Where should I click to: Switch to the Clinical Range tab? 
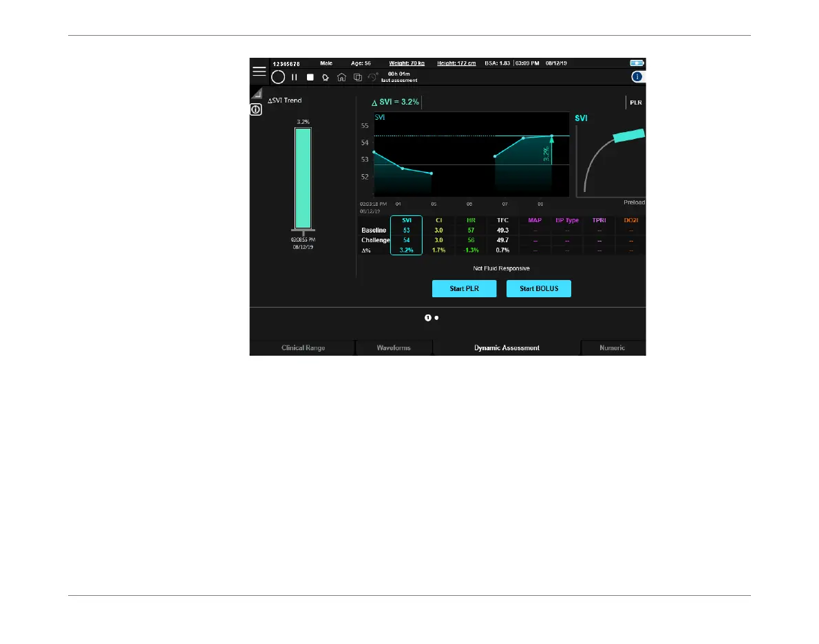[x=303, y=348]
